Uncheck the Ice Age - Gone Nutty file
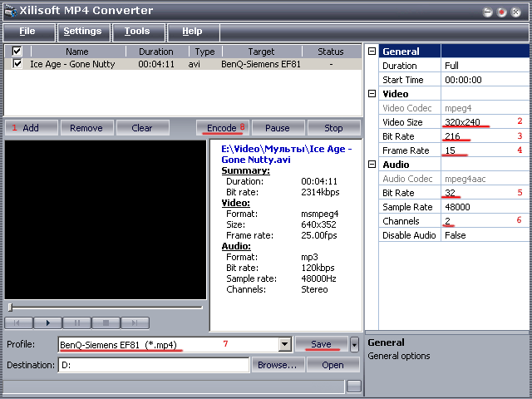The width and height of the screenshot is (532, 399). 17,64
